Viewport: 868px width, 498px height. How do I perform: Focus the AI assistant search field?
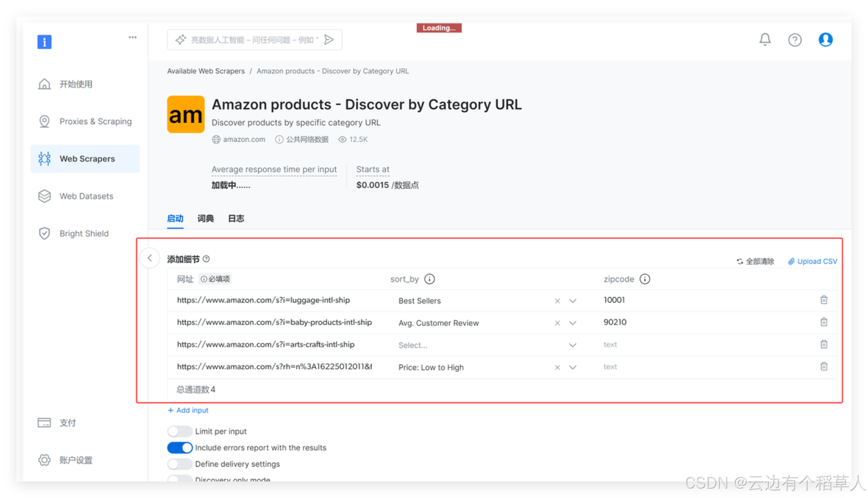(x=255, y=40)
